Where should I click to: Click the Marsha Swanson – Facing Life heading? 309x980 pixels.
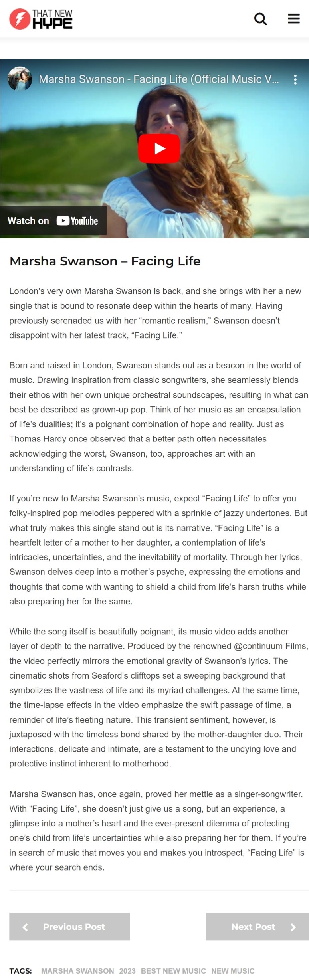pos(105,261)
